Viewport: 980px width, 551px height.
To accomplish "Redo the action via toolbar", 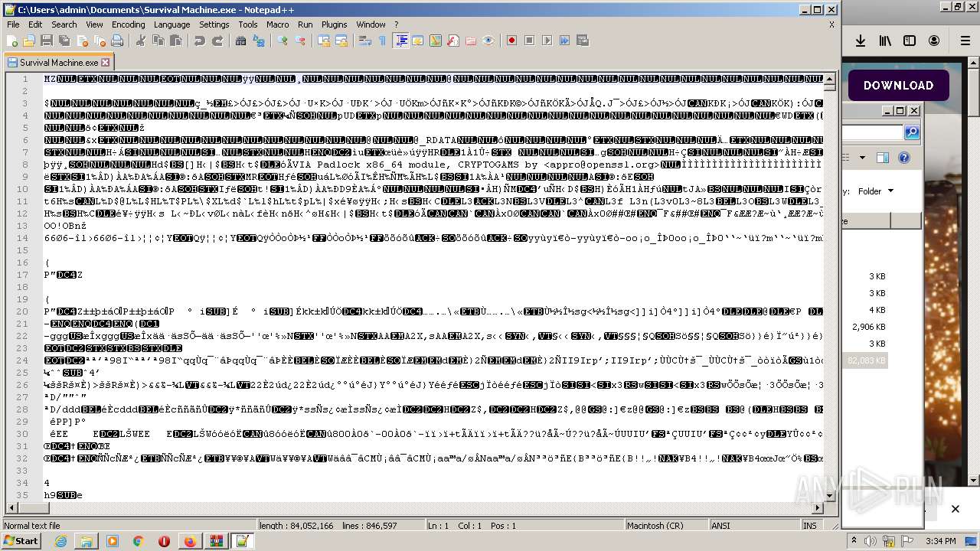I will pyautogui.click(x=217, y=41).
